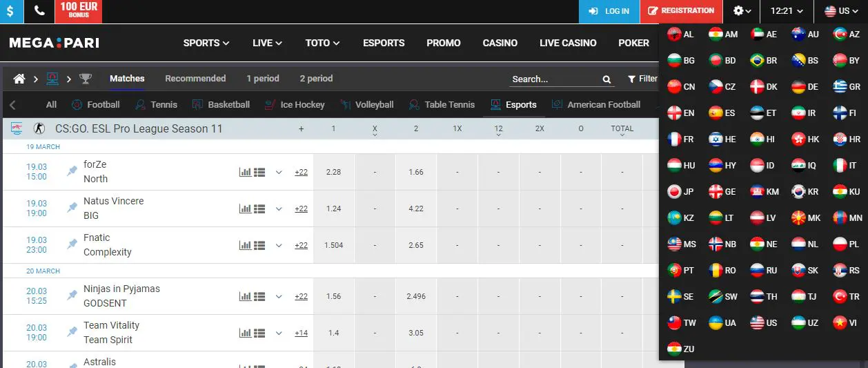
Task: Switch to the 1 period tab
Action: [263, 79]
